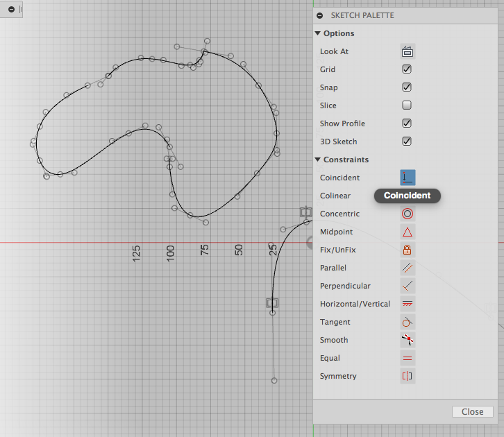Select Horizontal/Vertical constraint icon
504x437 pixels.
408,304
